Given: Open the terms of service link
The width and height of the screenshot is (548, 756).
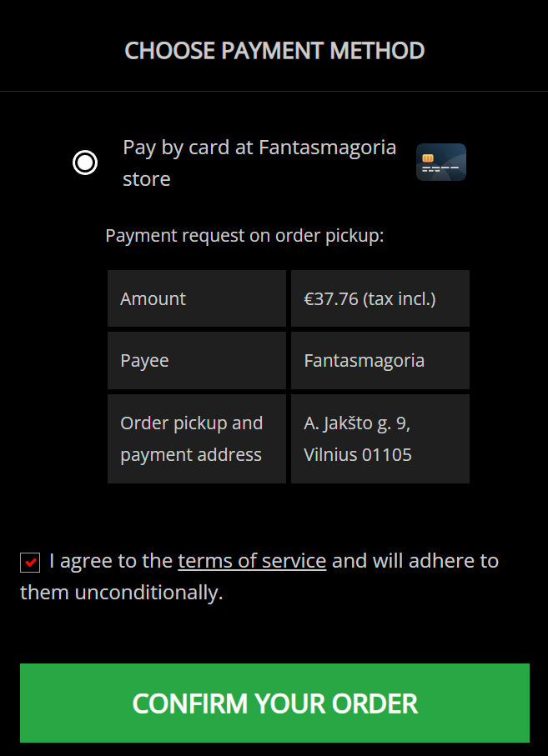Looking at the screenshot, I should tap(252, 561).
